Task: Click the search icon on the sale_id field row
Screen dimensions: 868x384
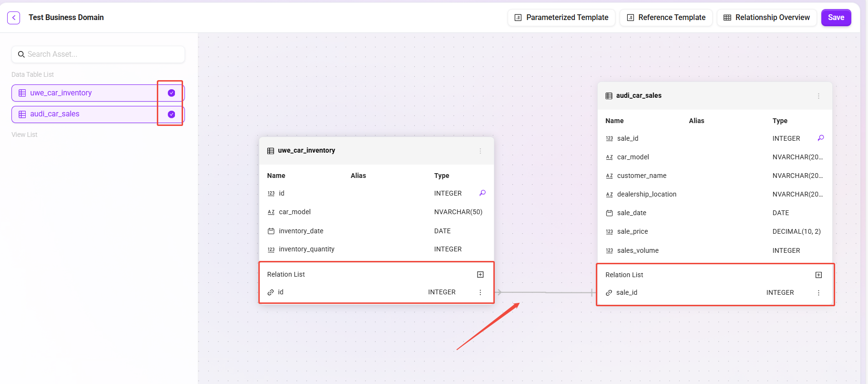Action: [x=821, y=138]
